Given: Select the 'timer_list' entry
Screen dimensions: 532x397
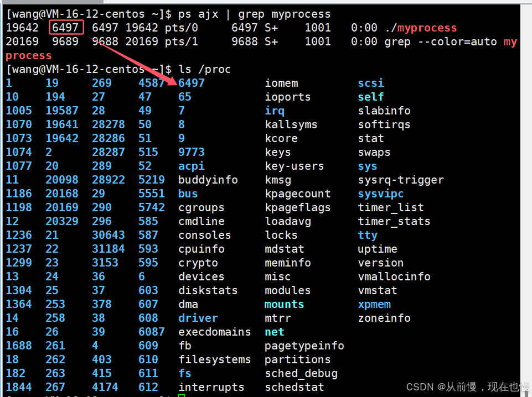Looking at the screenshot, I should tap(390, 208).
